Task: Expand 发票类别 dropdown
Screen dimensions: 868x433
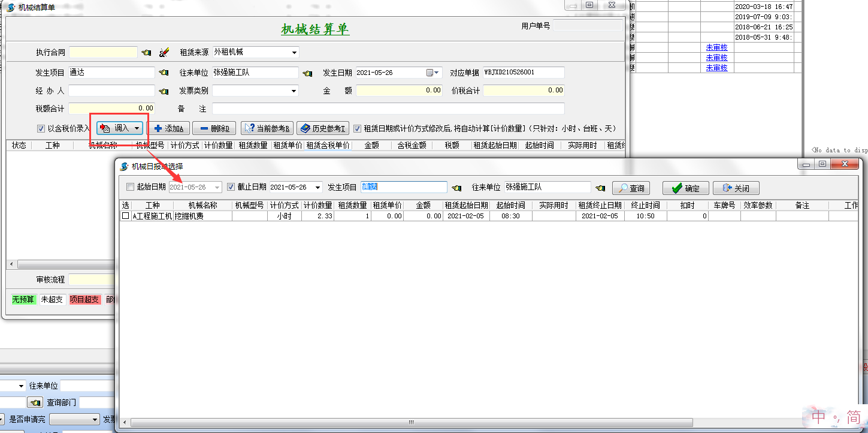Action: click(x=294, y=91)
